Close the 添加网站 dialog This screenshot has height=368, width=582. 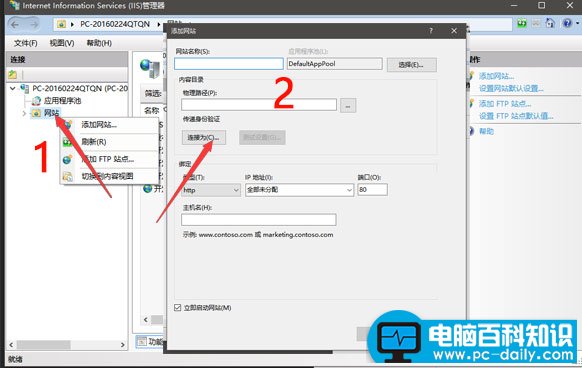(454, 31)
